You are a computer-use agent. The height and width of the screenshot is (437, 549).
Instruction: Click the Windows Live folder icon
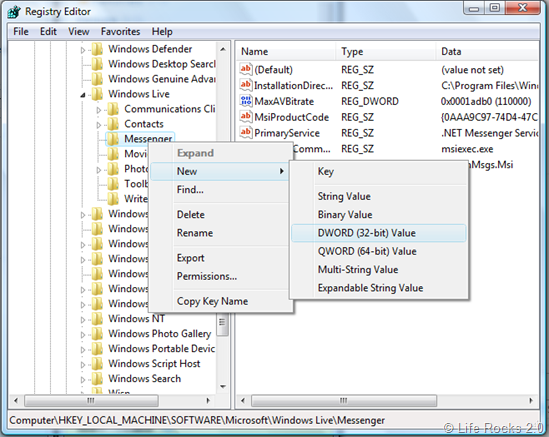97,94
